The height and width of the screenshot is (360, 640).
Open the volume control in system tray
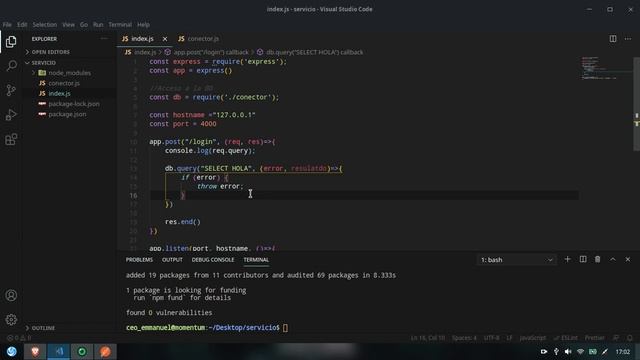tap(568, 351)
